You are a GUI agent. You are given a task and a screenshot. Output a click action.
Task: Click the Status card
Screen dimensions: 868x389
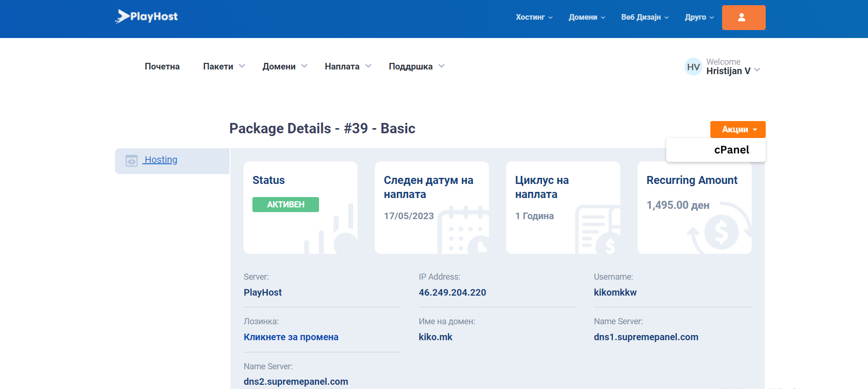[300, 207]
